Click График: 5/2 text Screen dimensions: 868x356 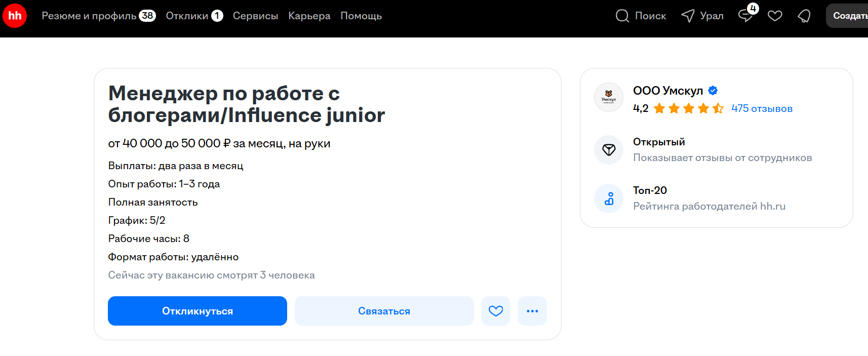137,220
